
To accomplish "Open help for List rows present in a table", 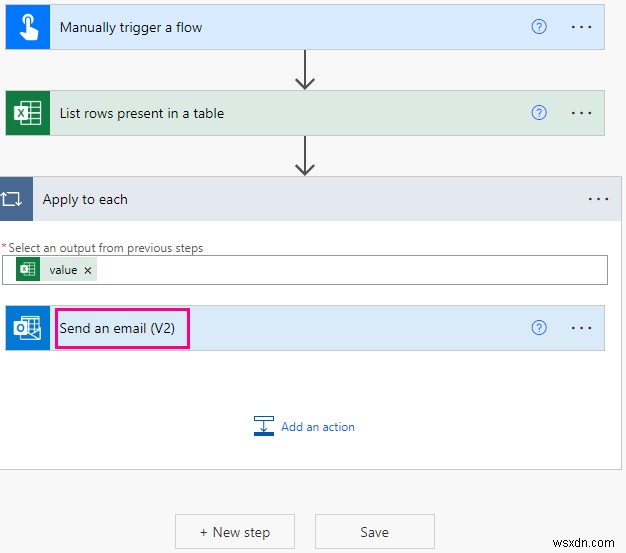I will (539, 113).
